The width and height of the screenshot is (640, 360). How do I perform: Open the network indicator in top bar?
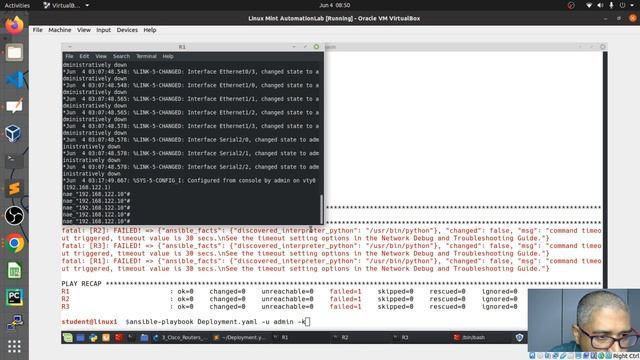click(589, 5)
